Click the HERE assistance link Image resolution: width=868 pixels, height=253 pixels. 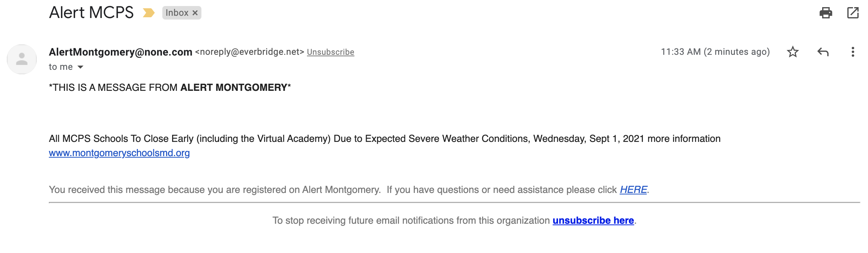coord(633,190)
